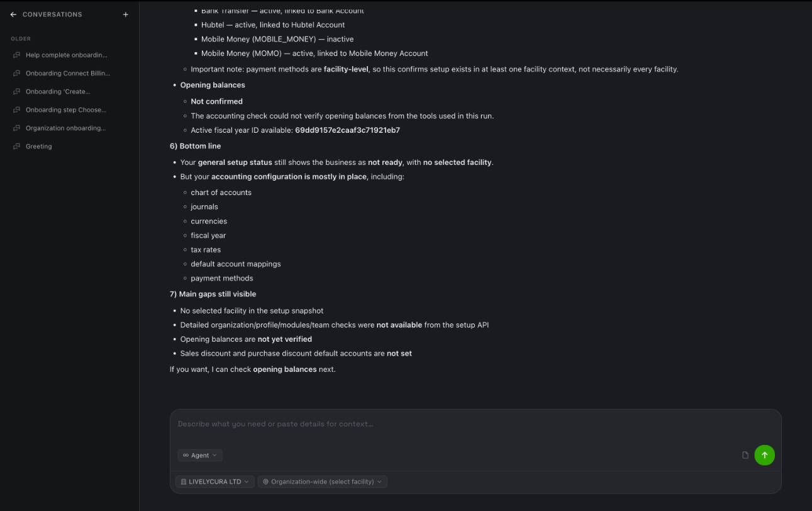Screen dimensions: 812x511
Task: Click chat icon beside Greeting conversation
Action: click(17, 146)
